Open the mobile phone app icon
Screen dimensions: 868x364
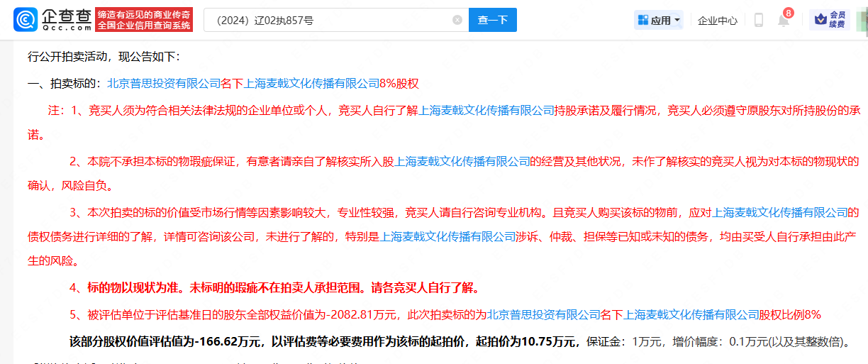(758, 20)
